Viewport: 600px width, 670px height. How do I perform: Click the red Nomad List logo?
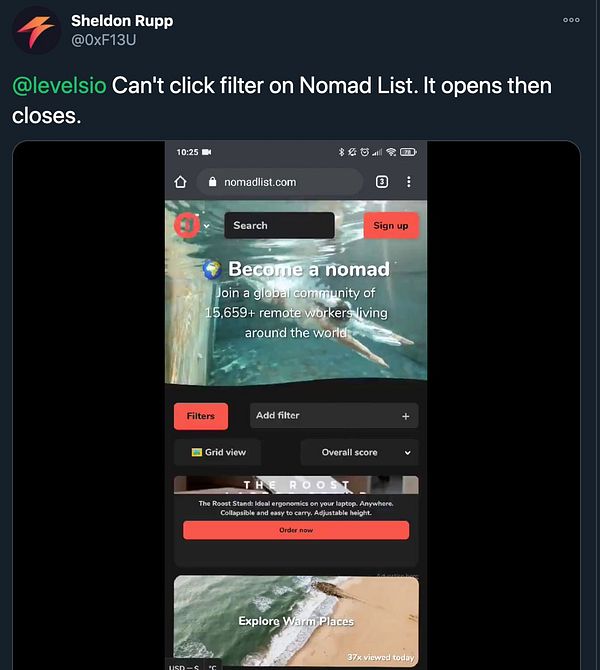[187, 225]
